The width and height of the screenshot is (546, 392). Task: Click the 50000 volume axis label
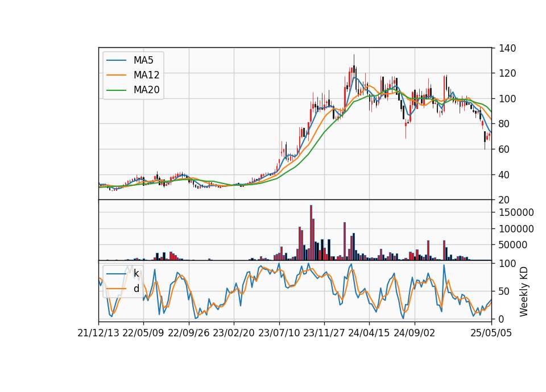tap(513, 245)
